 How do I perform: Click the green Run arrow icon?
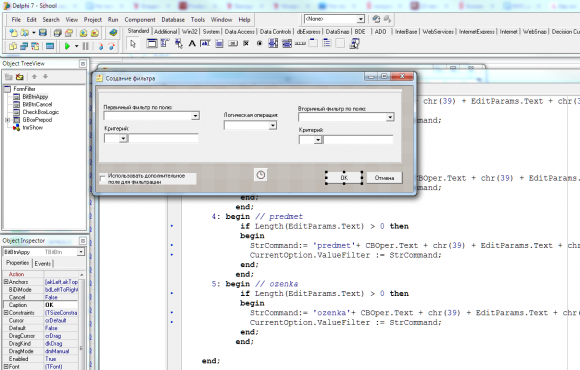click(x=67, y=46)
